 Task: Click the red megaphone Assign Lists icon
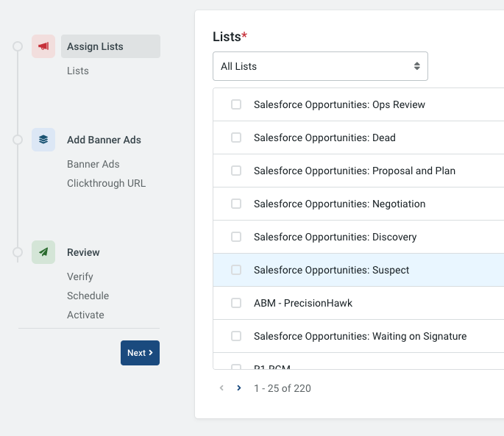click(x=43, y=46)
